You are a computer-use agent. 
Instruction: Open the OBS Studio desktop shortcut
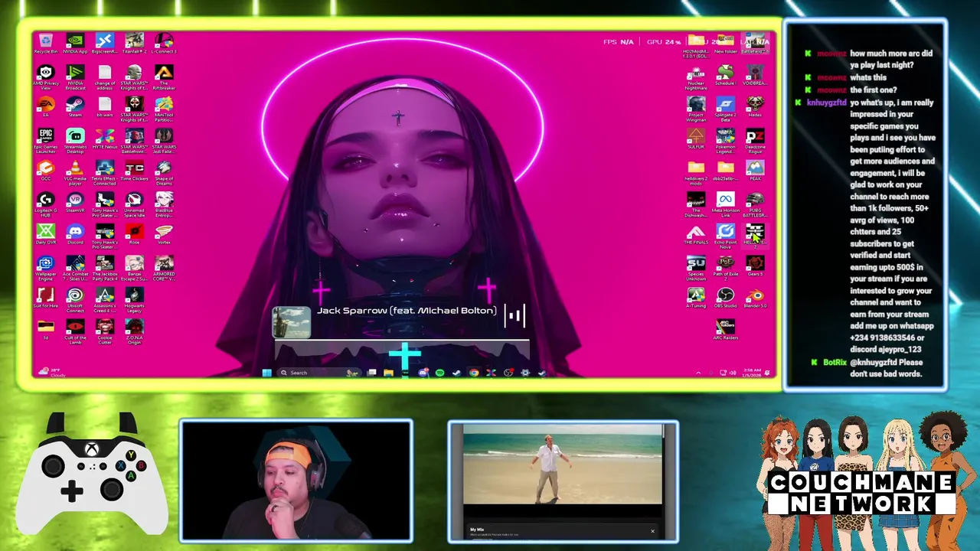[725, 298]
